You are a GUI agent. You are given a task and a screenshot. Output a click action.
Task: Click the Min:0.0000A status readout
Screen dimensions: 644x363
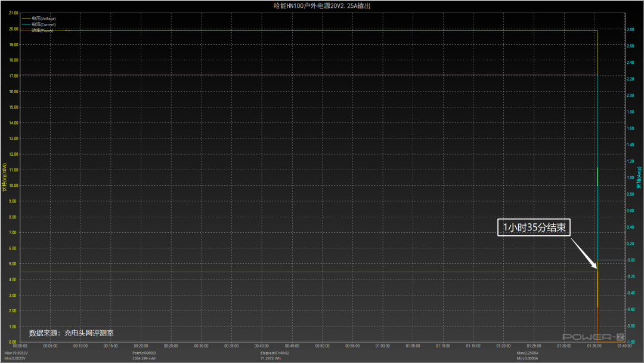527,358
